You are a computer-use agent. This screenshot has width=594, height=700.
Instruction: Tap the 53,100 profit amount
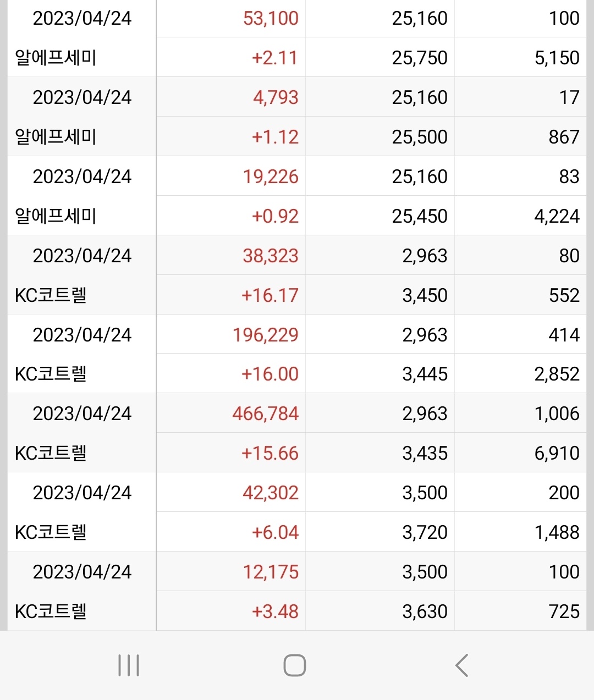point(271,18)
